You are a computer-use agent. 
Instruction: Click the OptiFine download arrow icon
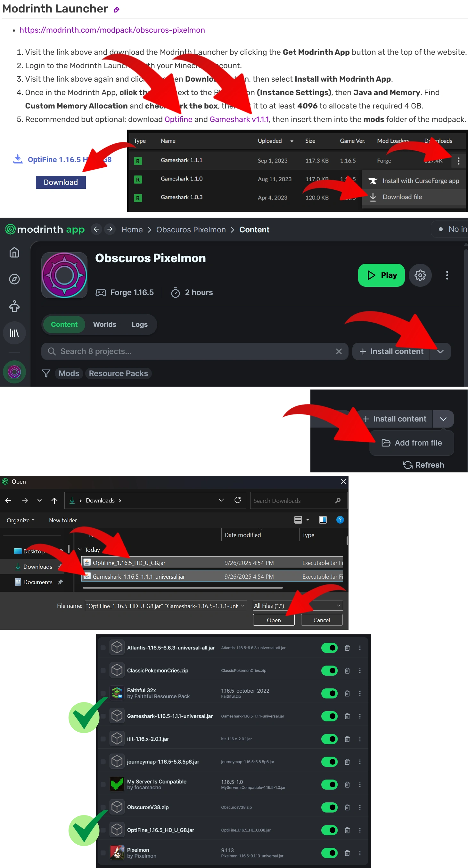click(x=18, y=159)
